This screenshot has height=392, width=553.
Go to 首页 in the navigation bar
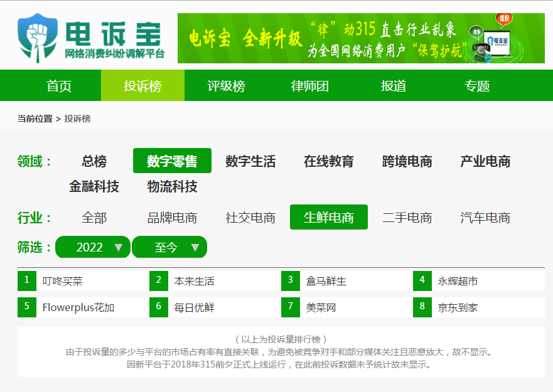pyautogui.click(x=59, y=86)
